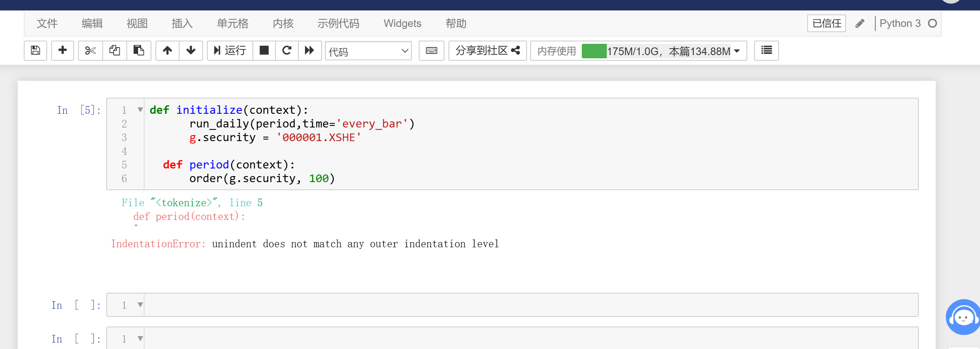980x349 pixels.
Task: Paste cell using the clipboard icon
Action: pyautogui.click(x=139, y=51)
